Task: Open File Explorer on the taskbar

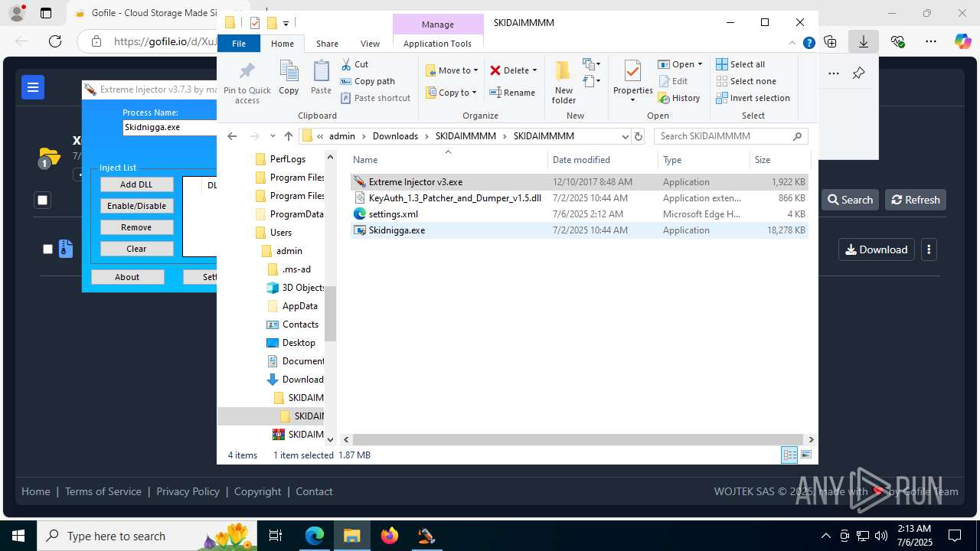Action: click(x=351, y=536)
